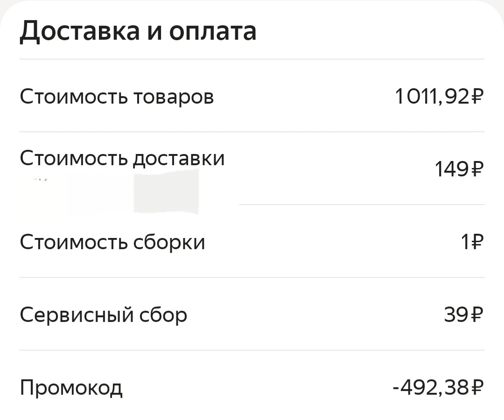This screenshot has width=504, height=420.
Task: Click the "Доставка и оплата" heading
Action: pyautogui.click(x=138, y=31)
